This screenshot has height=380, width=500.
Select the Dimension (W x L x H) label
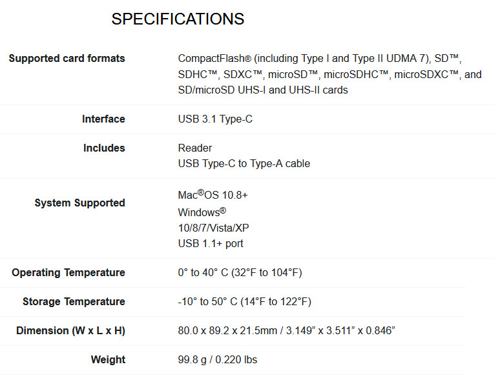tap(71, 331)
